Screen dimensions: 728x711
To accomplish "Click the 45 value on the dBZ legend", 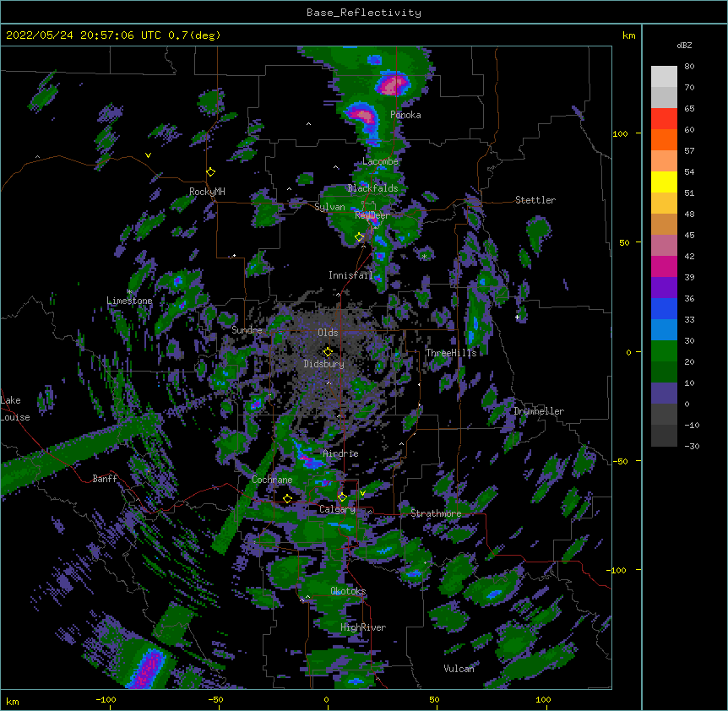I will click(x=689, y=236).
